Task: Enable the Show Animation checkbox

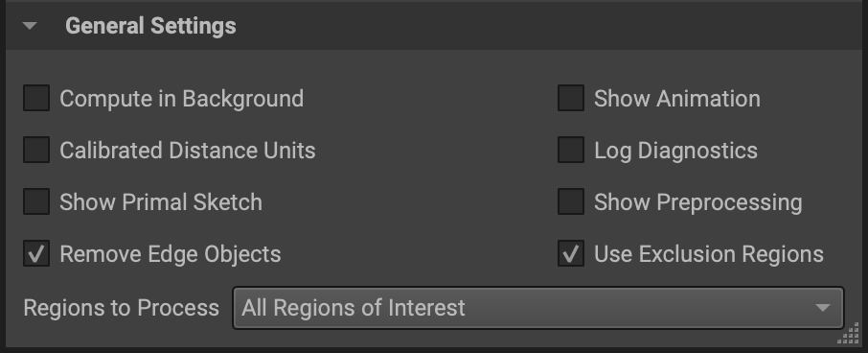Action: [571, 98]
